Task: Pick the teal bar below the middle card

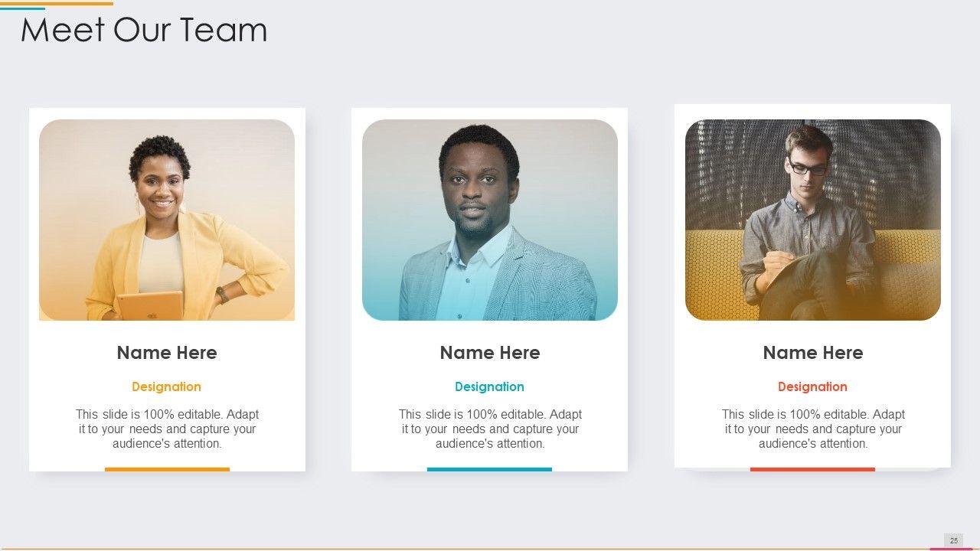Action: (x=489, y=469)
